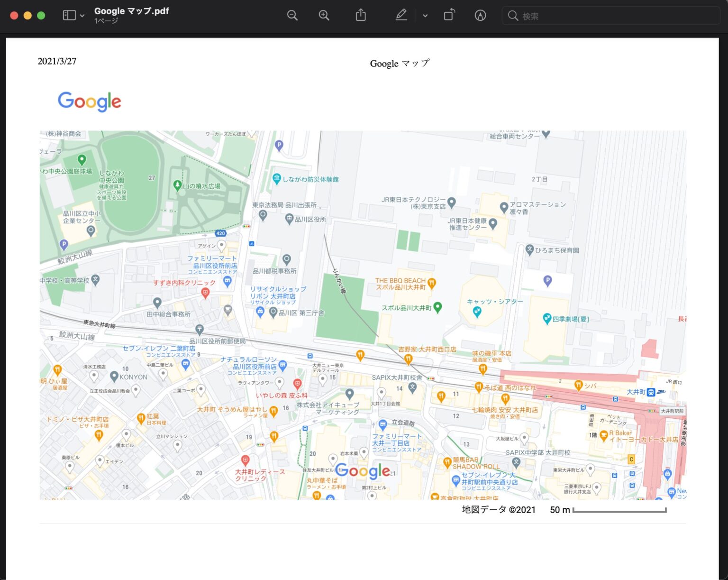
Task: Click the KONYON location pin
Action: 114,377
